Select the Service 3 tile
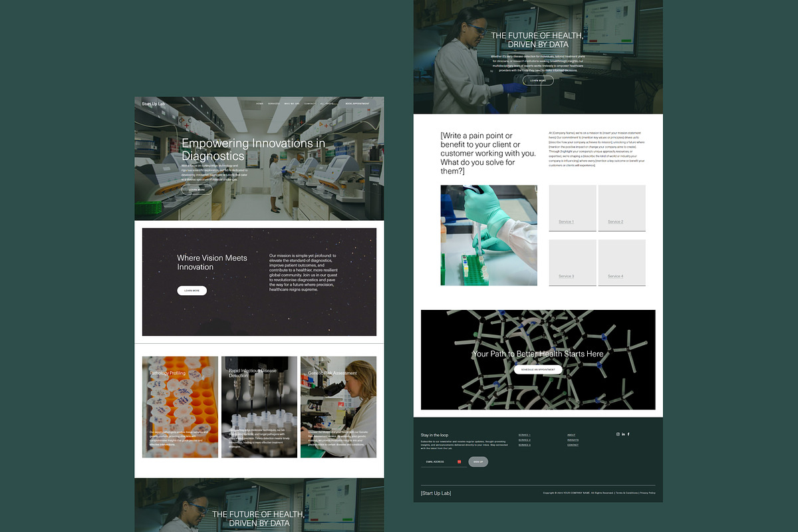Image resolution: width=798 pixels, height=532 pixels. pyautogui.click(x=573, y=263)
